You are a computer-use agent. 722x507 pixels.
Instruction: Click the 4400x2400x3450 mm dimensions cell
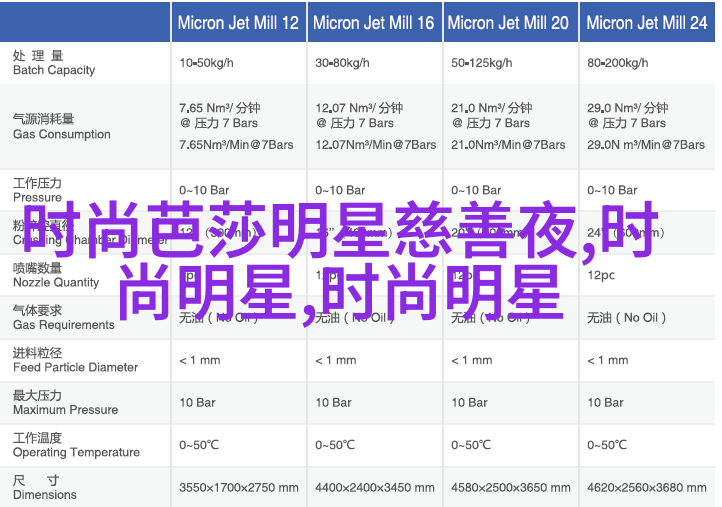[x=375, y=487]
